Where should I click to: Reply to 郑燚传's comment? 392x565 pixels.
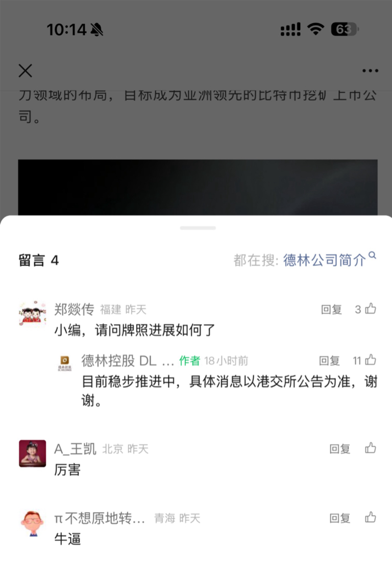331,310
